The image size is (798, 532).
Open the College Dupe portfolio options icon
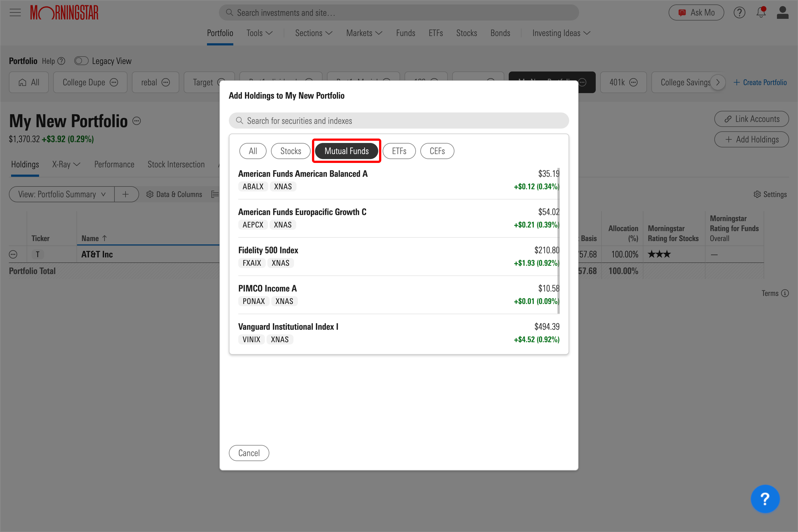coord(114,83)
